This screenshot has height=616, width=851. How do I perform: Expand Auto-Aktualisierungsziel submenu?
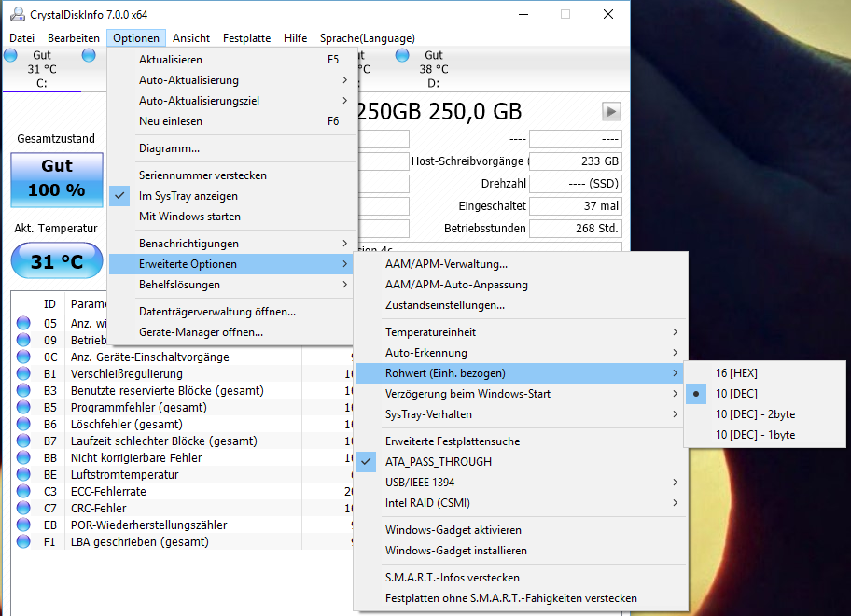[x=232, y=101]
